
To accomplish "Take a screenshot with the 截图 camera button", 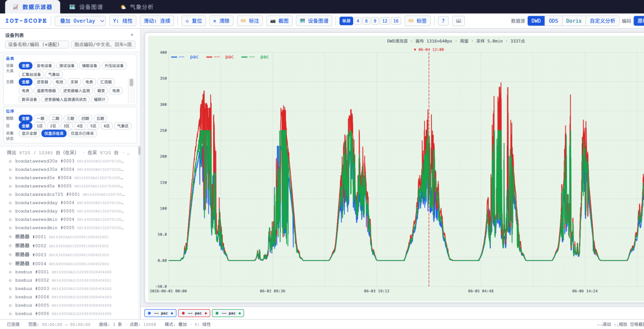I will coord(279,21).
